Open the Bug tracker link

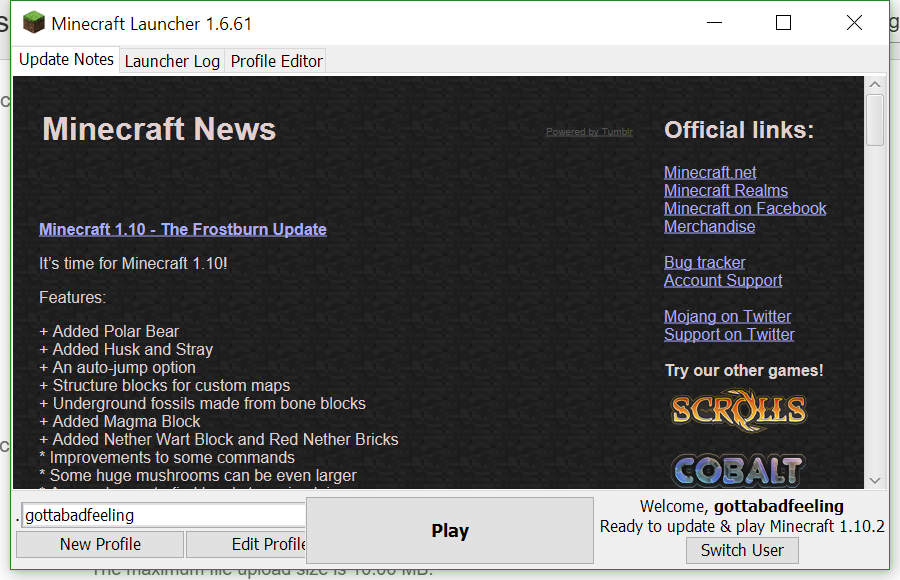coord(704,262)
